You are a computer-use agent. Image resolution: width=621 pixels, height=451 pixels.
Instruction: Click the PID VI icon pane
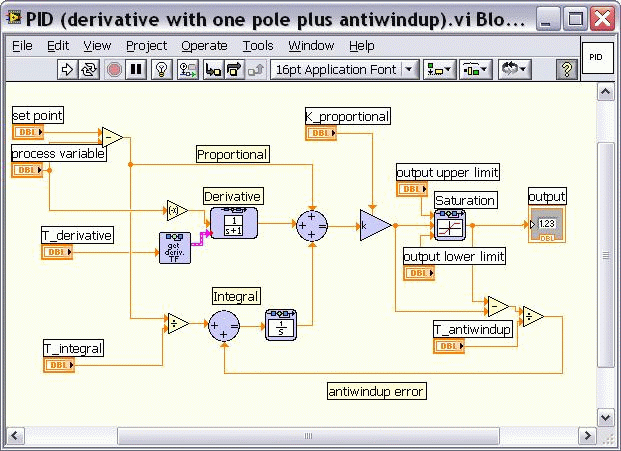(596, 58)
